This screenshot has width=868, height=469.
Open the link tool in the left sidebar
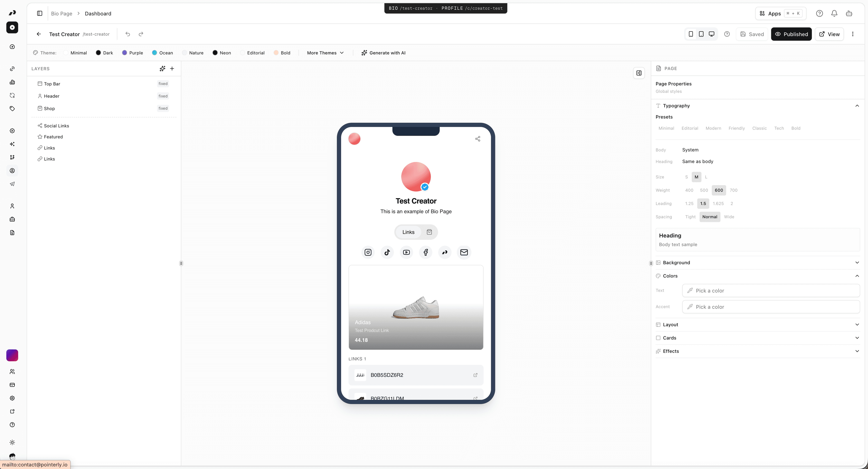12,69
